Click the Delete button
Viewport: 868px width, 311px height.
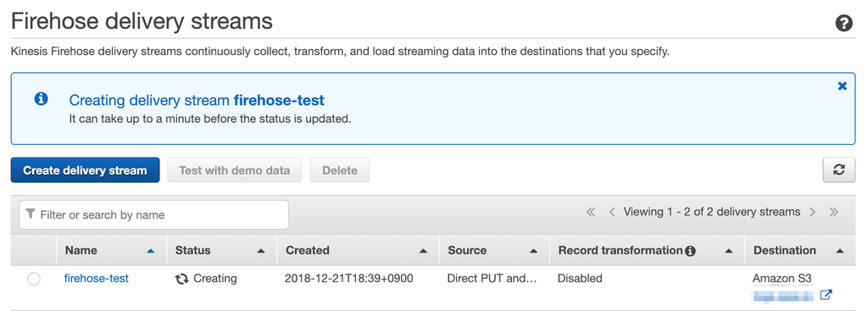(339, 169)
